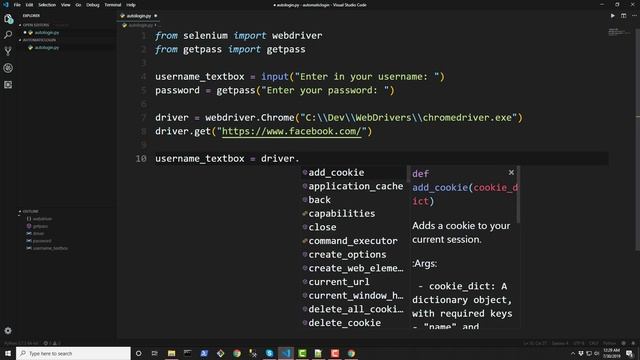This screenshot has height=360, width=640.
Task: Click the errors and warnings status item
Action: [x=52, y=343]
